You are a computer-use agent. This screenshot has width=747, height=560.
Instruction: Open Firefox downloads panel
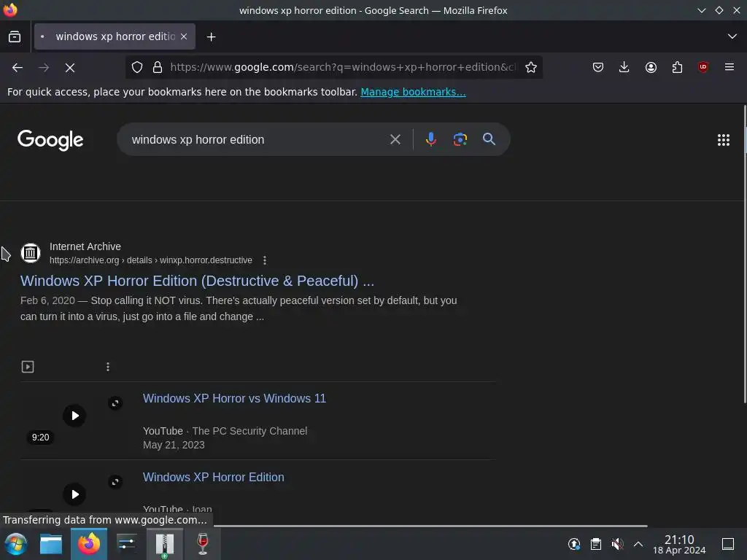624,67
